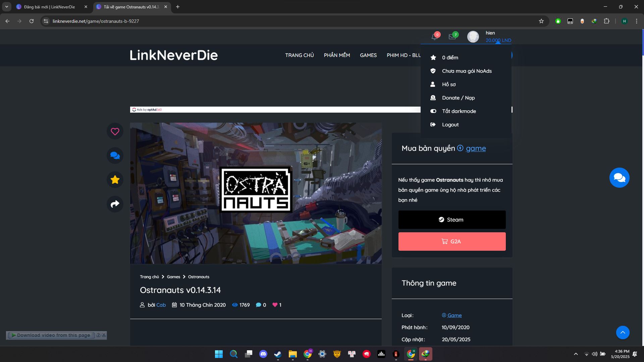Viewport: 644px width, 362px height.
Task: Bookmark this page with star icon
Action: [541, 21]
